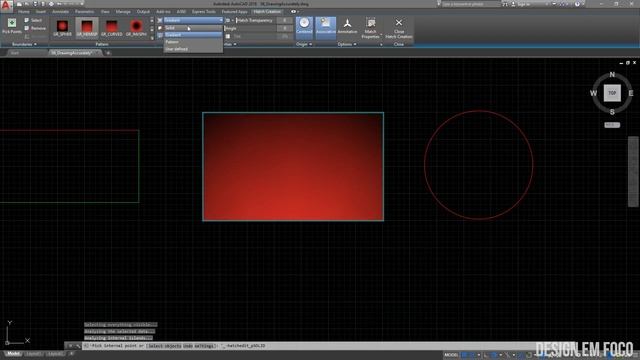Click the red gradient filled rectangle
Image resolution: width=640 pixels, height=360 pixels.
293,167
